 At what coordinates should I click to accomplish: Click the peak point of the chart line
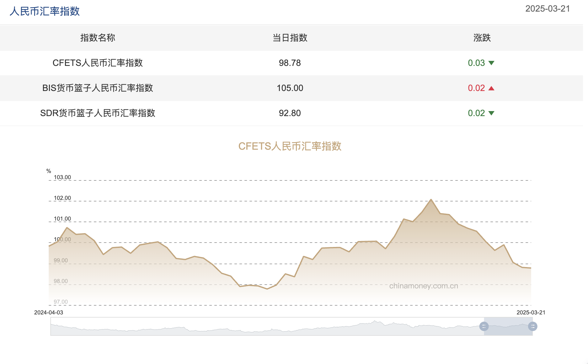tap(431, 199)
